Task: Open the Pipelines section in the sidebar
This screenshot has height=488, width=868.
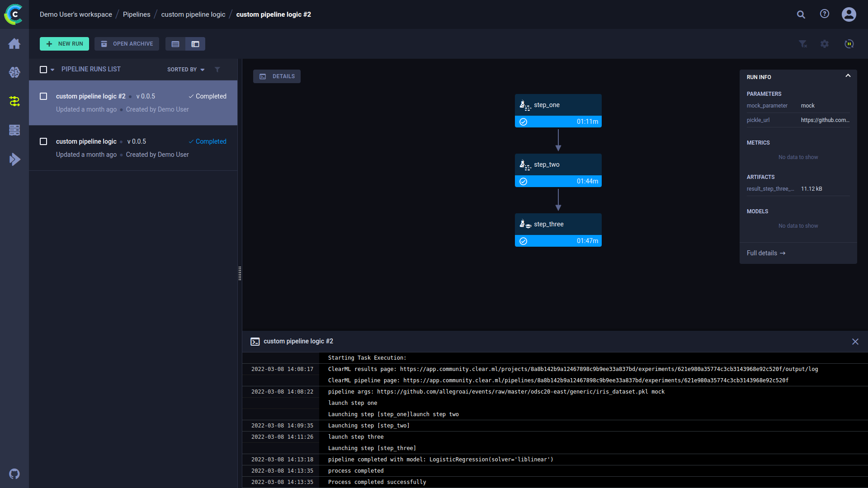Action: [14, 101]
